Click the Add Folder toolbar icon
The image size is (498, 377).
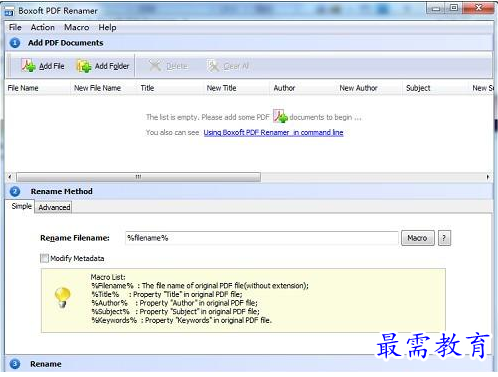pos(84,66)
